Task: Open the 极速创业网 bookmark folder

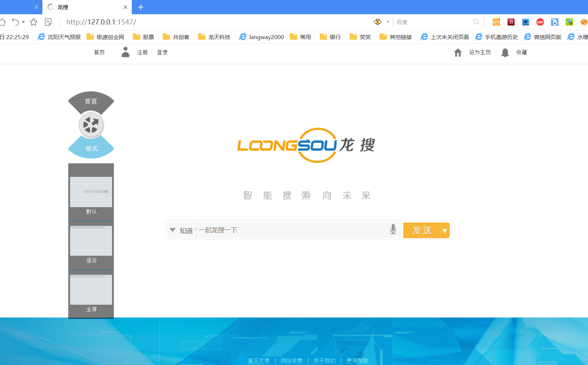Action: pyautogui.click(x=105, y=37)
